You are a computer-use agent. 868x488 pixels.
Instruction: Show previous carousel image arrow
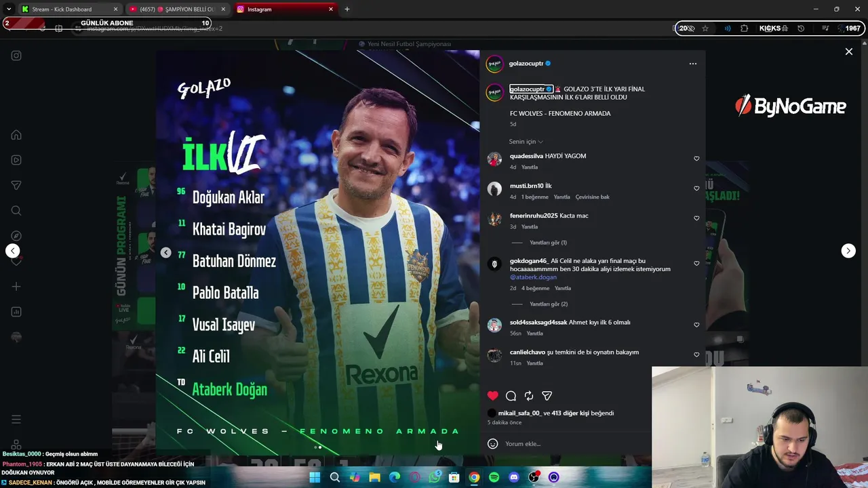pos(166,252)
